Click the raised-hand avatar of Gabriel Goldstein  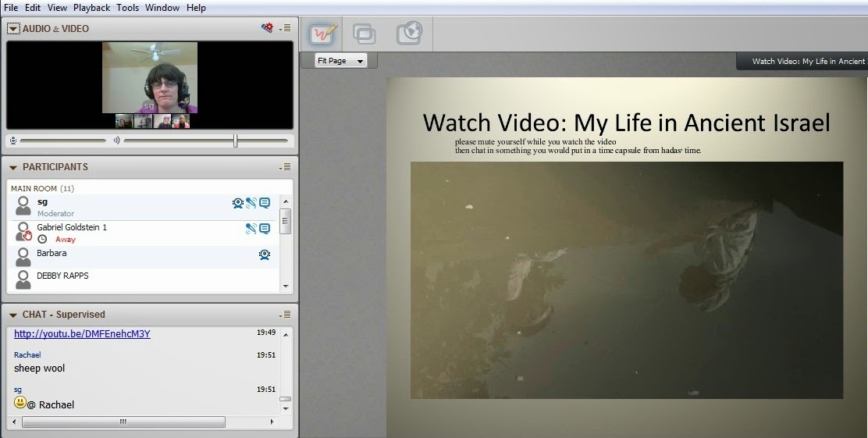[23, 231]
